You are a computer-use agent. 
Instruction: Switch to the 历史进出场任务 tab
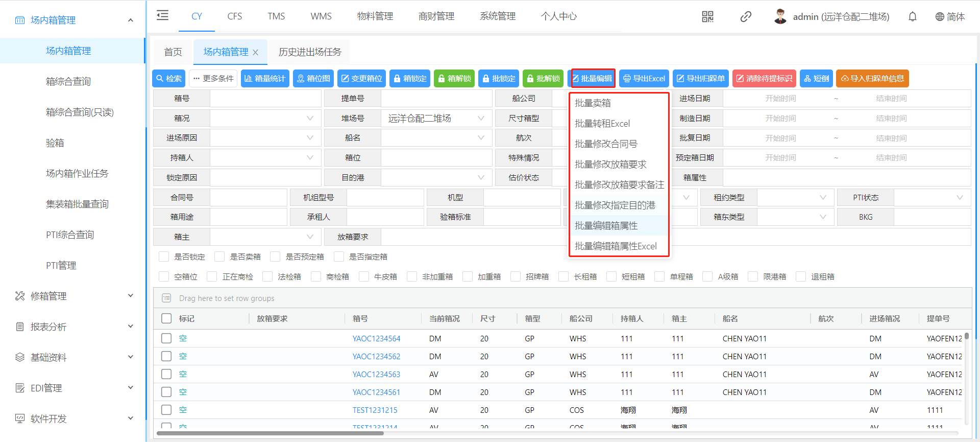pyautogui.click(x=310, y=52)
